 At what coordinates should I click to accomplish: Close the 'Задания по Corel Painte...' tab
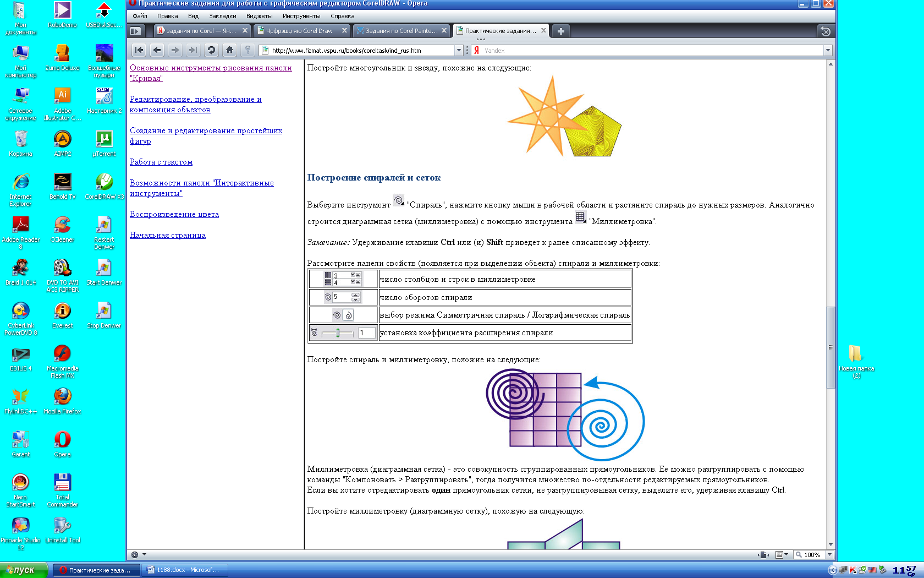(444, 31)
